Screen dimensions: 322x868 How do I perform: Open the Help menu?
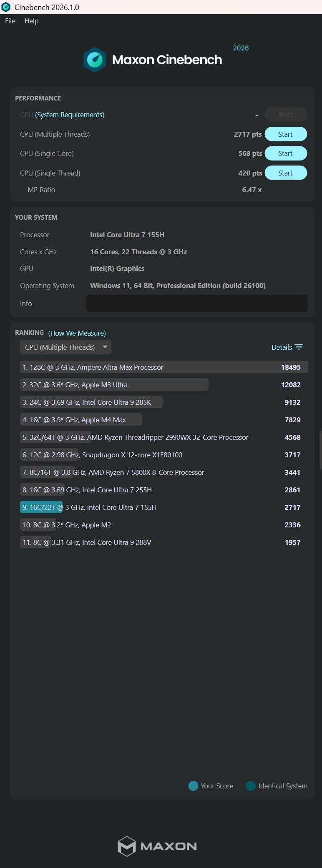(x=31, y=21)
